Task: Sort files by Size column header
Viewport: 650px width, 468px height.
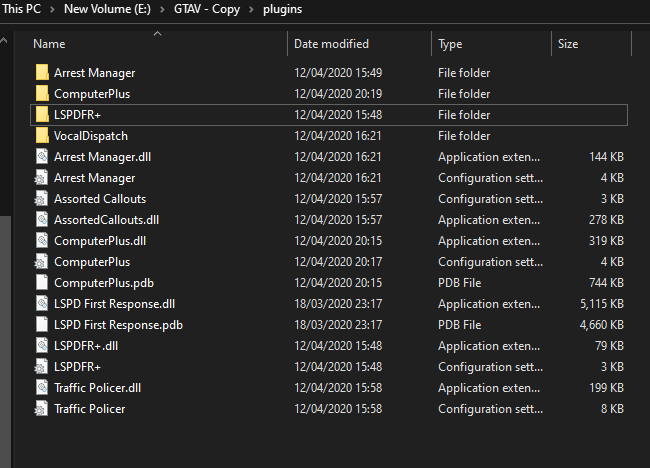Action: point(568,44)
